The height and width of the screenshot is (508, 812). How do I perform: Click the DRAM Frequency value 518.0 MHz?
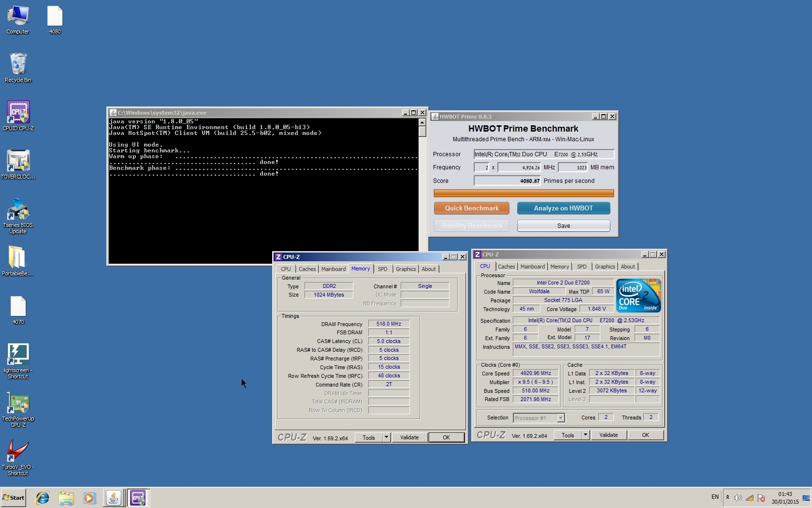[389, 324]
